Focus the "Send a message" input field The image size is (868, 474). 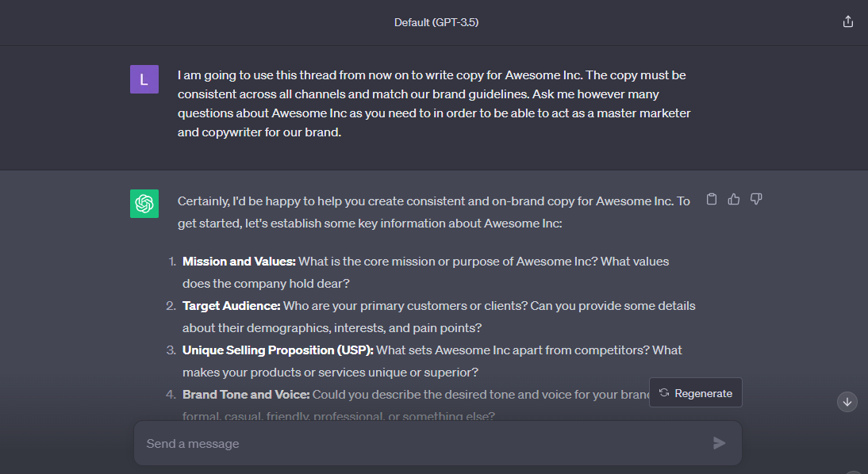421,443
